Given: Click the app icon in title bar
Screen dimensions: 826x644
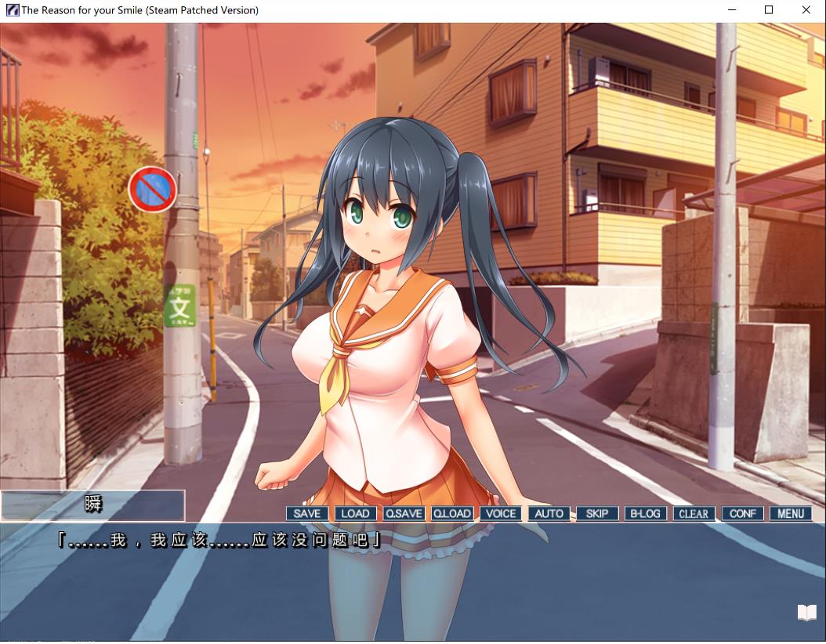Looking at the screenshot, I should [x=12, y=10].
